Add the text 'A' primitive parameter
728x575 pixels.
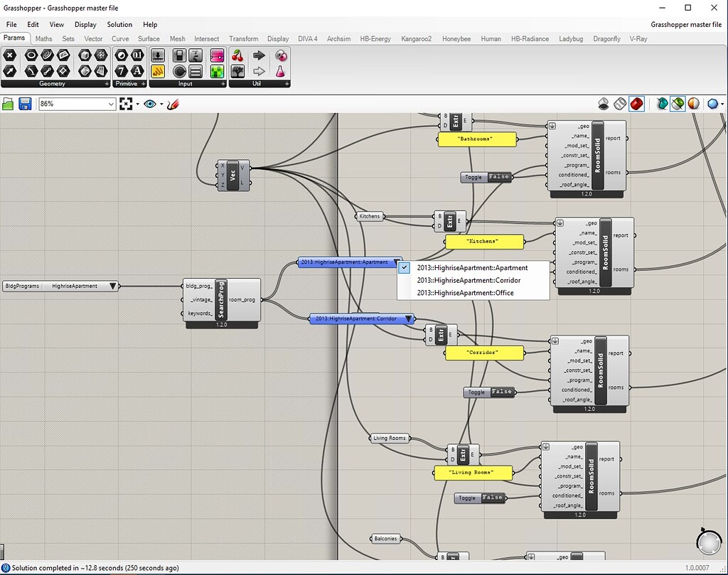pyautogui.click(x=137, y=71)
